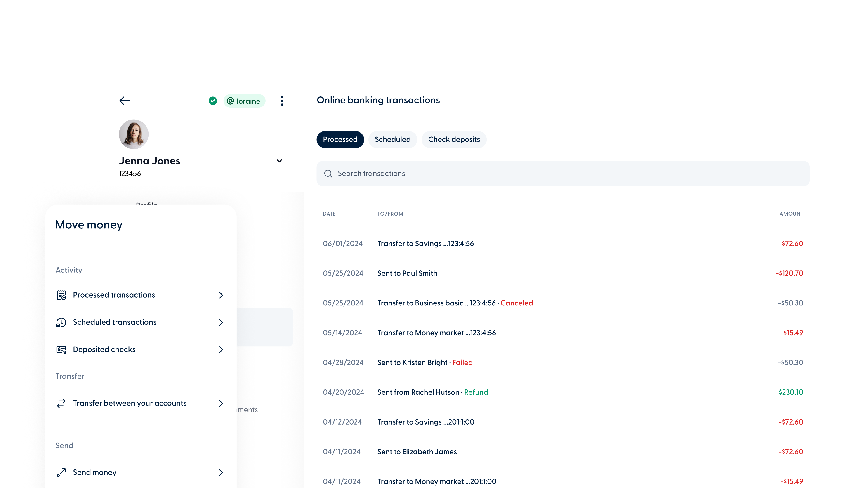Select the Processed filter pill
Screen dimensions: 868x488
pyautogui.click(x=340, y=139)
